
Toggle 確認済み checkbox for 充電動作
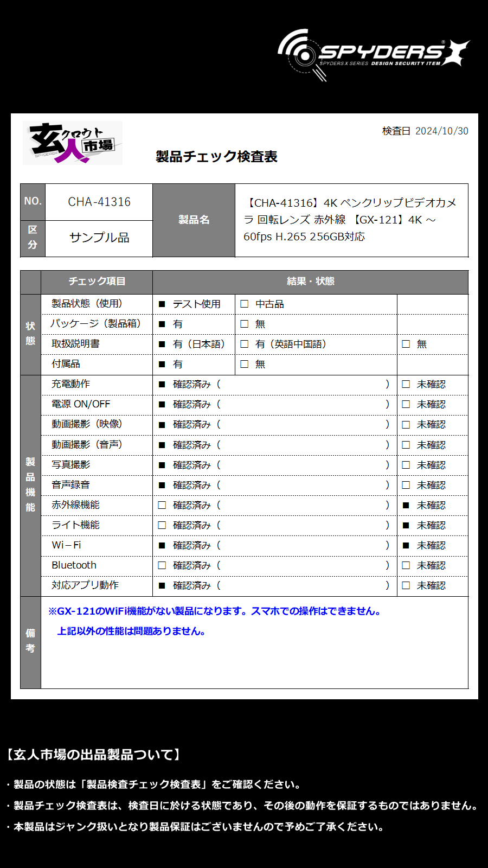coord(162,385)
